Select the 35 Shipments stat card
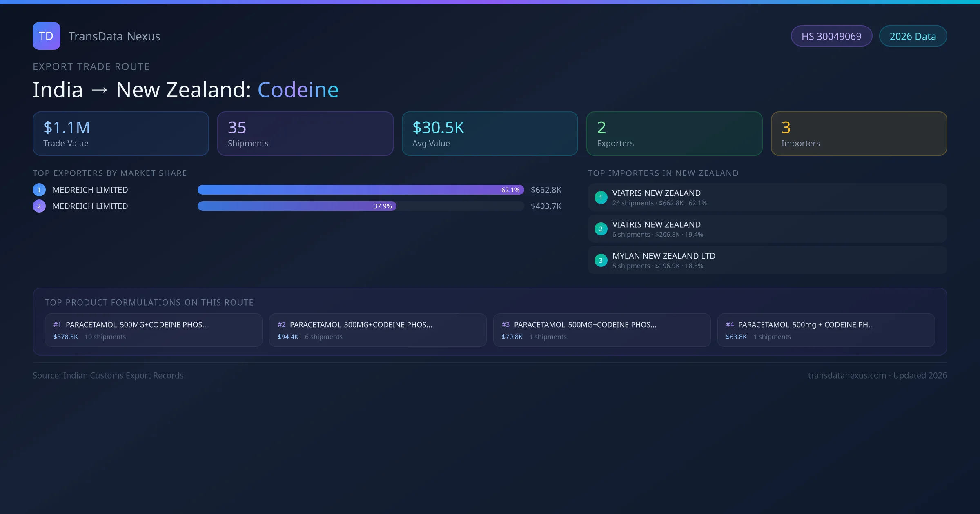The width and height of the screenshot is (980, 514). click(x=305, y=134)
